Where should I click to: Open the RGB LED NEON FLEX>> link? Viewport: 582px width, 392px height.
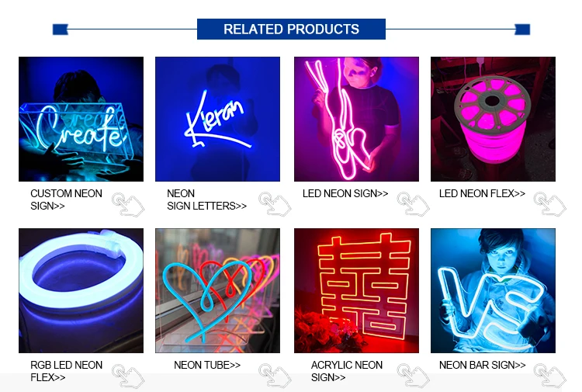[66, 371]
